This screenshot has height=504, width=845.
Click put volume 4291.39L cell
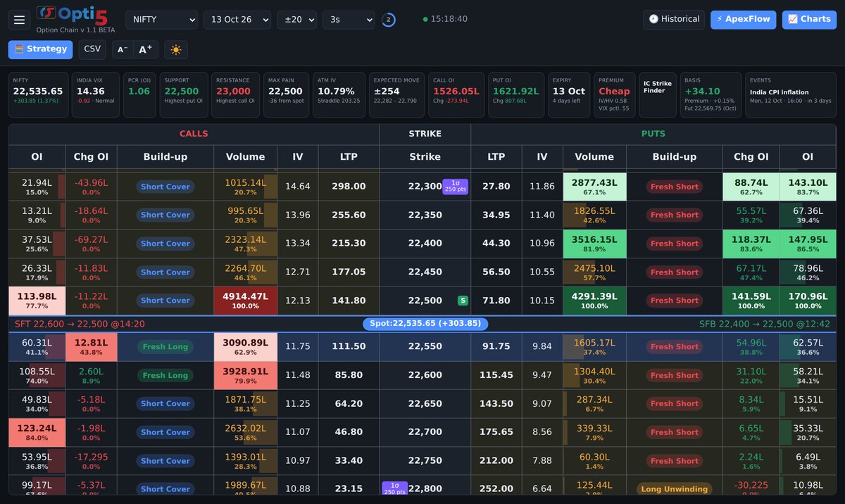click(594, 301)
